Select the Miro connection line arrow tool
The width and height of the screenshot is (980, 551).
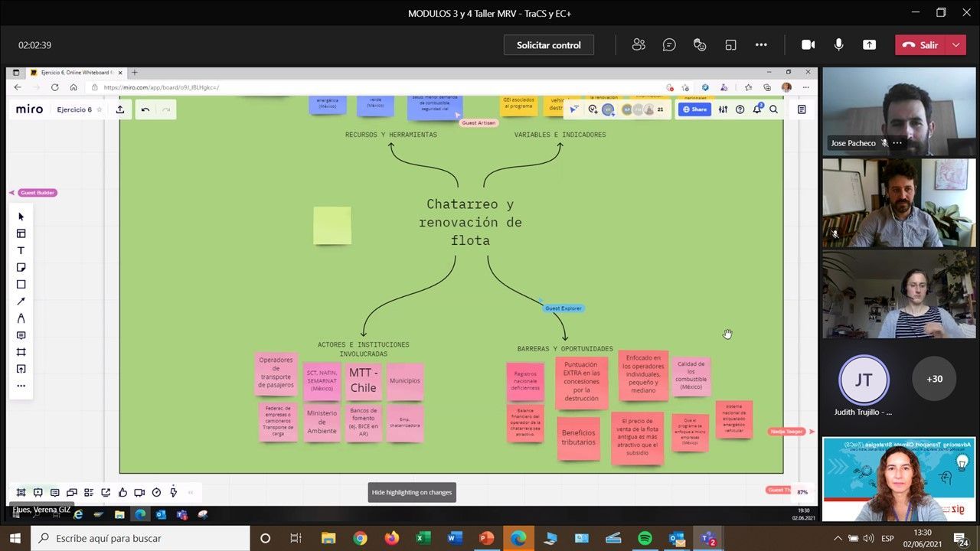tap(21, 302)
